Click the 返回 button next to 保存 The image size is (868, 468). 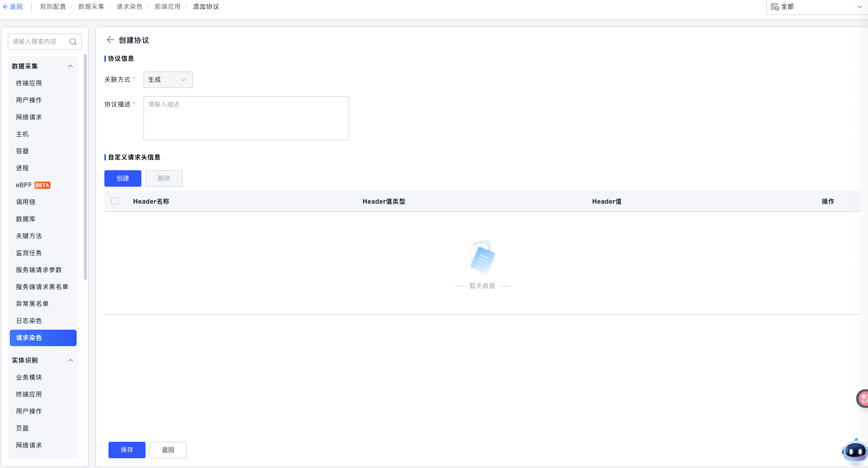point(168,450)
